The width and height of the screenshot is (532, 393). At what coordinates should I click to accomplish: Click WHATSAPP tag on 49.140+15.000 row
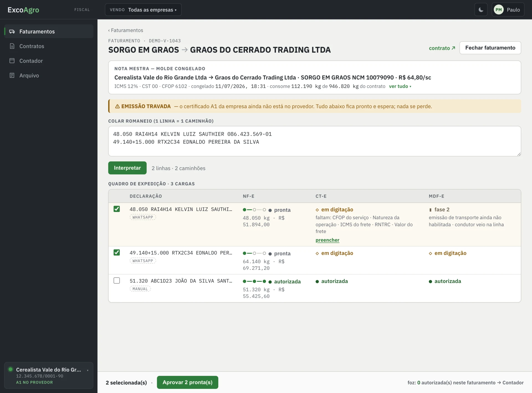[x=143, y=261]
